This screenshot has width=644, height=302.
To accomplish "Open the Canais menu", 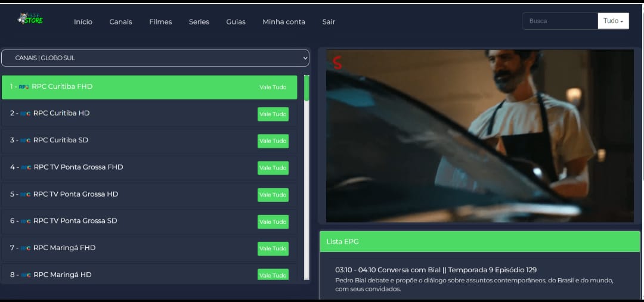I will tap(120, 21).
